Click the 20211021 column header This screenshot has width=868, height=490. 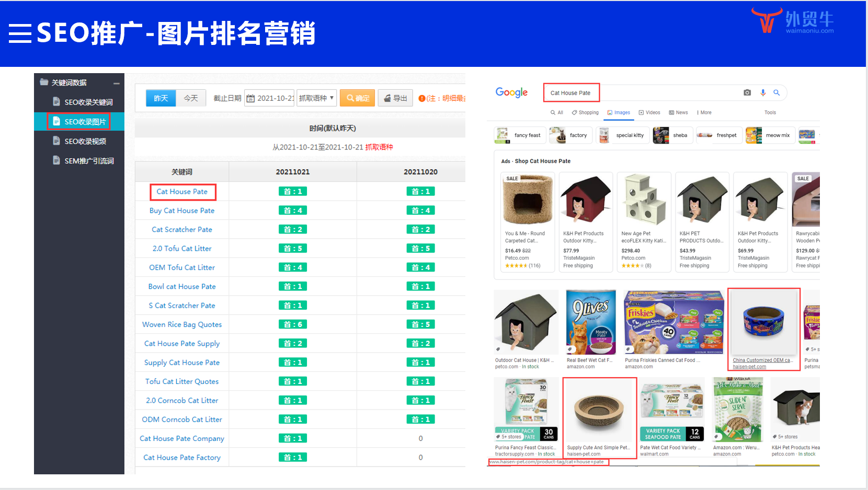293,172
